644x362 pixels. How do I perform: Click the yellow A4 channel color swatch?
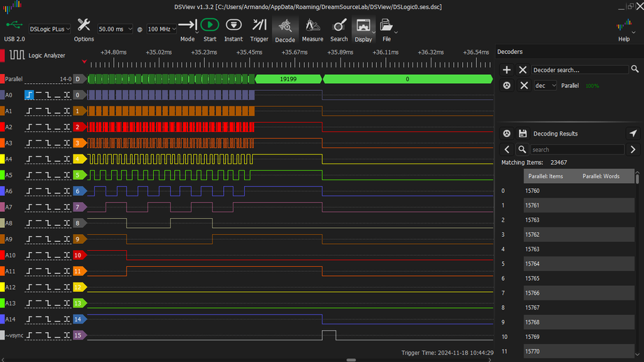[2, 159]
